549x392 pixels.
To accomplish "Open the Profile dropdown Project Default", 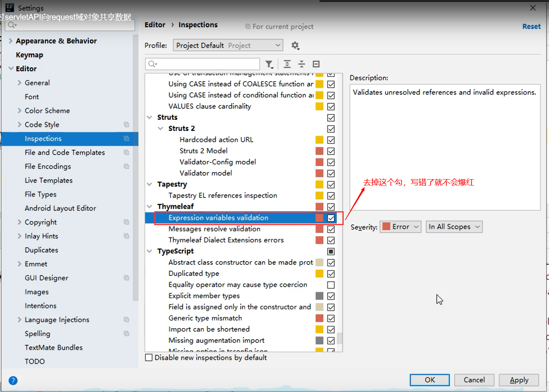I will (x=228, y=45).
